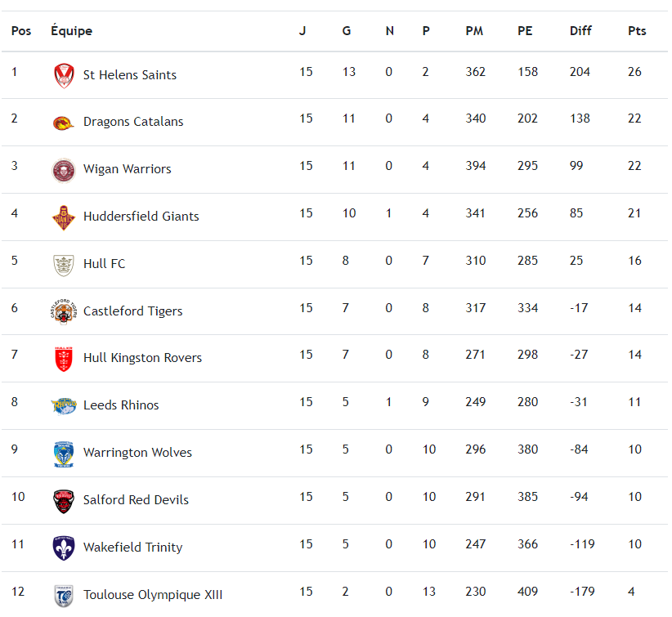This screenshot has height=617, width=672.
Task: Click the Wigan Warriors crest
Action: 63,170
